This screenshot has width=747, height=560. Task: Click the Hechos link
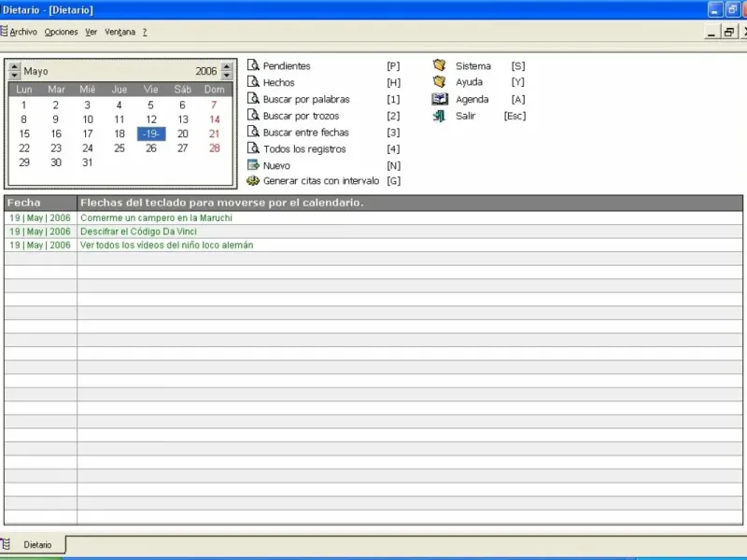coord(278,82)
